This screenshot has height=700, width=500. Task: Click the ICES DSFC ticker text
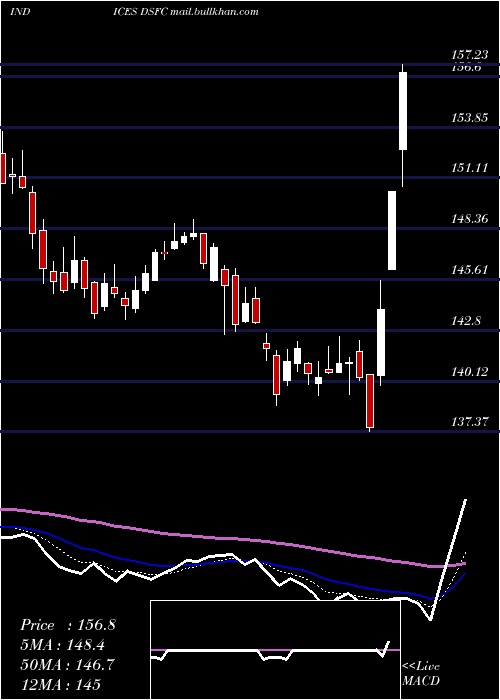pos(140,12)
